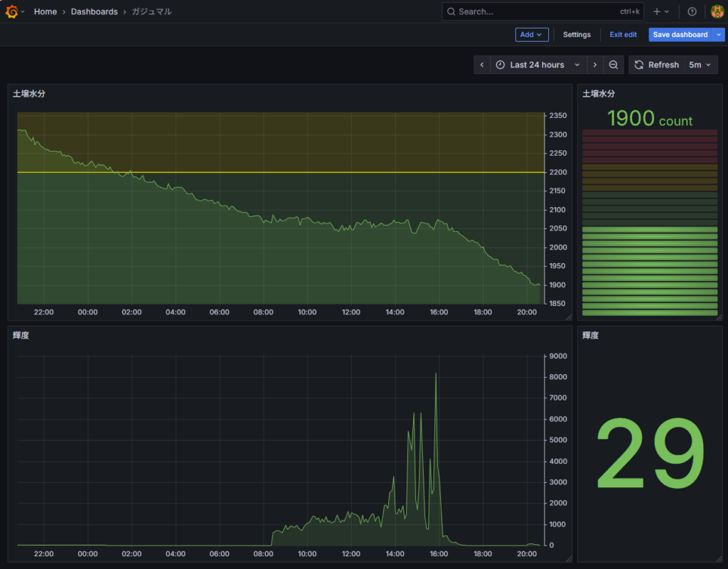728x569 pixels.
Task: Open the Dashboards breadcrumb link
Action: coord(94,11)
